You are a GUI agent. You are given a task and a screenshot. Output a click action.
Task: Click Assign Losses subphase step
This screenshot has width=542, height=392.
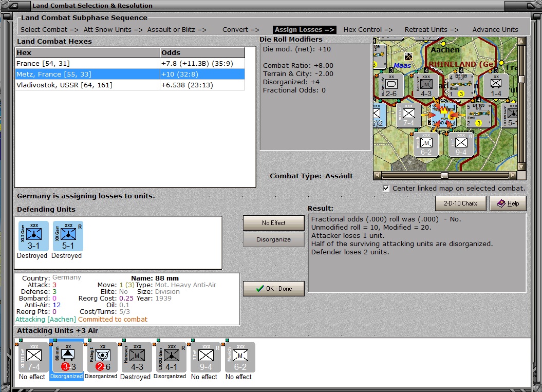pyautogui.click(x=304, y=30)
